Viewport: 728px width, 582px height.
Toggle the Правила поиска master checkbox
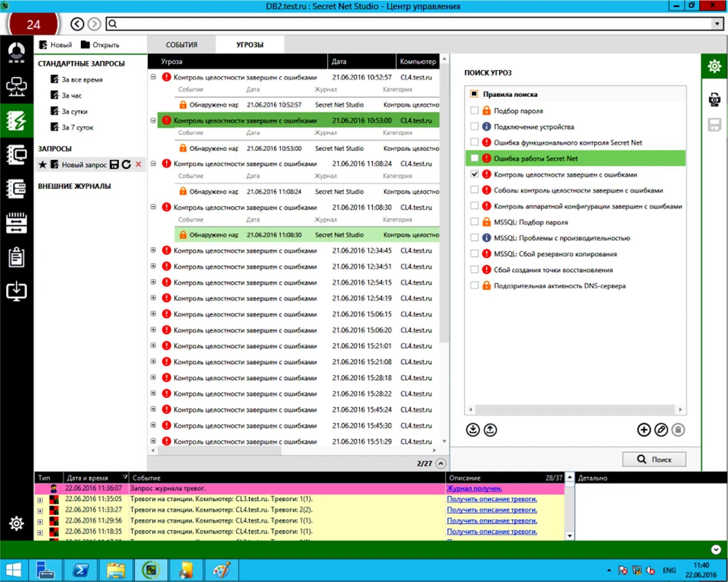coord(474,94)
